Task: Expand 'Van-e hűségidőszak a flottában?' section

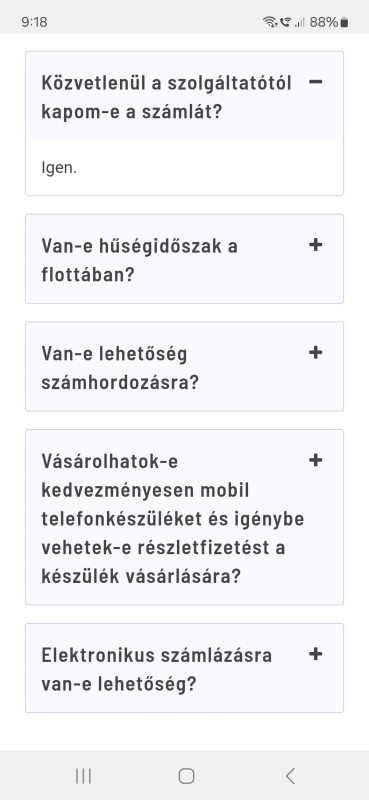Action: (184, 259)
